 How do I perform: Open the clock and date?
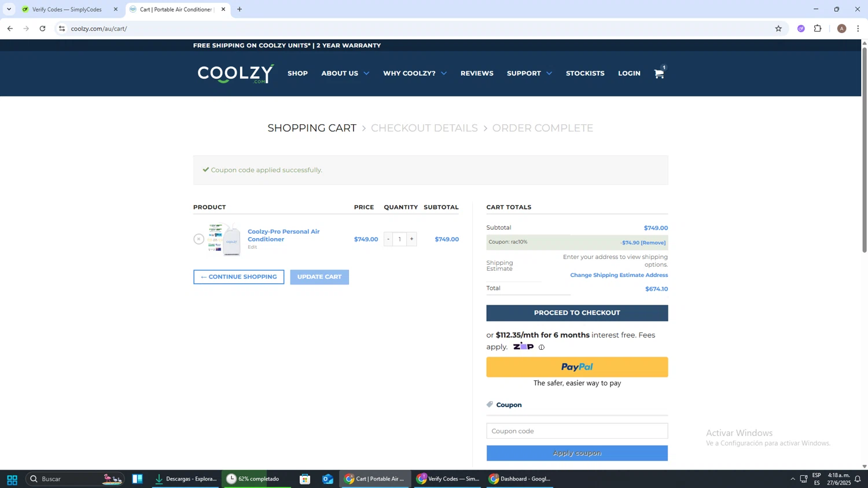[x=838, y=479]
